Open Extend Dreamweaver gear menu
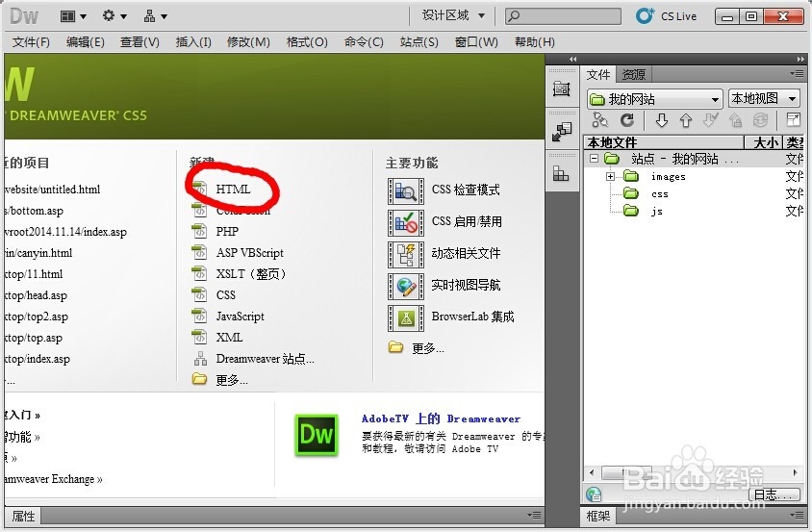Screen dimensions: 812x532 pos(114,16)
